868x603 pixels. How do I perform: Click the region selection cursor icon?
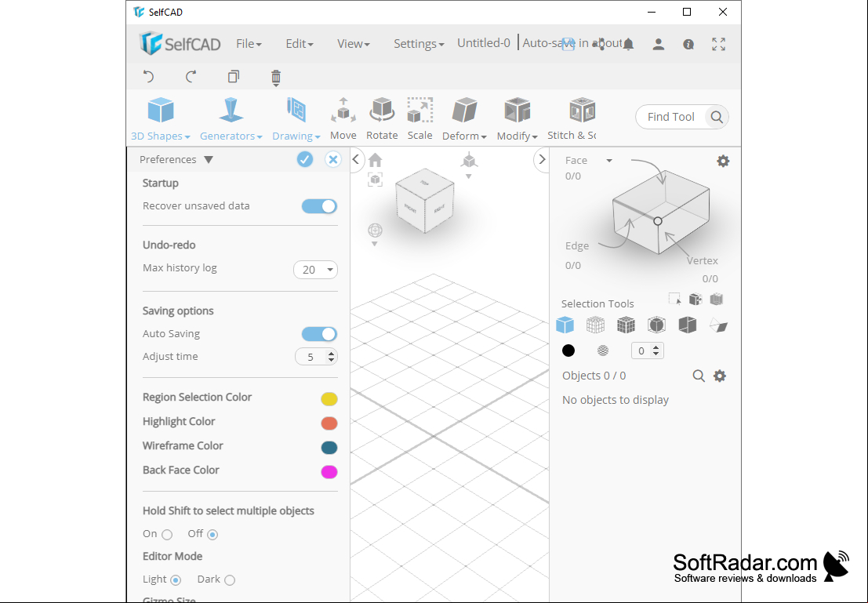pyautogui.click(x=675, y=299)
